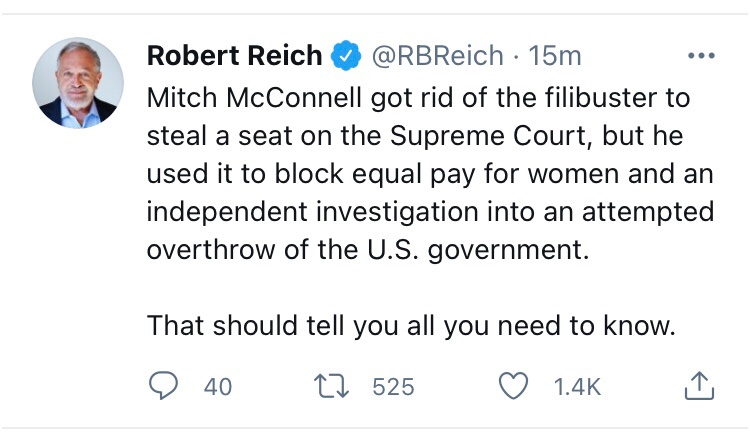Open the share tweet icon
This screenshot has height=439, width=750.
pyautogui.click(x=700, y=384)
